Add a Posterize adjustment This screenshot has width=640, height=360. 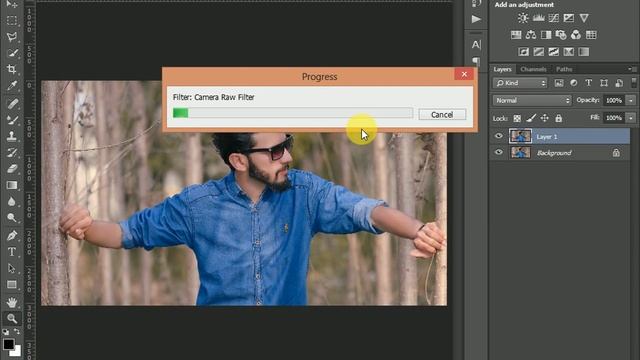tap(538, 52)
